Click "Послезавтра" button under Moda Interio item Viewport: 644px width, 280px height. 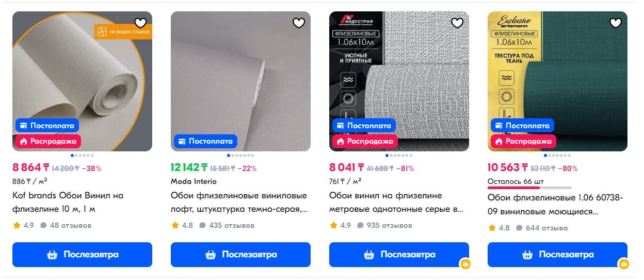click(x=240, y=255)
